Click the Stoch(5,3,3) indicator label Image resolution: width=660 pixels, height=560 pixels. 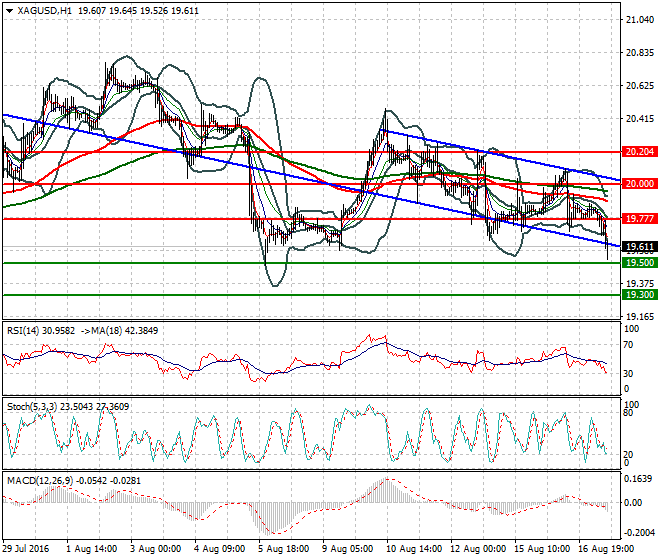point(32,407)
